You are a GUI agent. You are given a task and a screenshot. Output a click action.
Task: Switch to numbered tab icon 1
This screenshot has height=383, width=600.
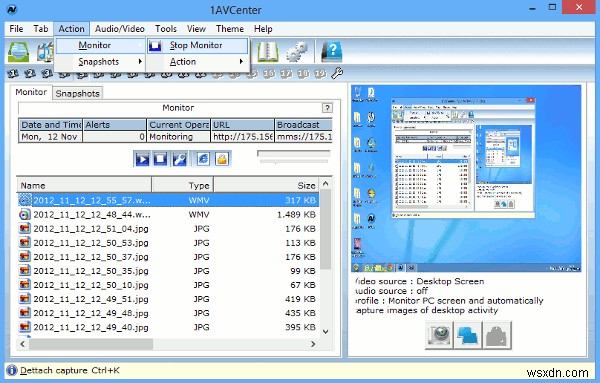coord(13,73)
